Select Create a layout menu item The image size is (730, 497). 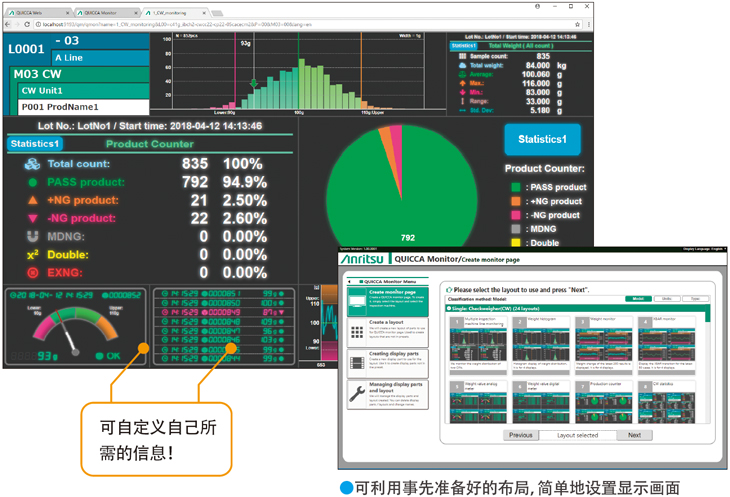click(387, 333)
